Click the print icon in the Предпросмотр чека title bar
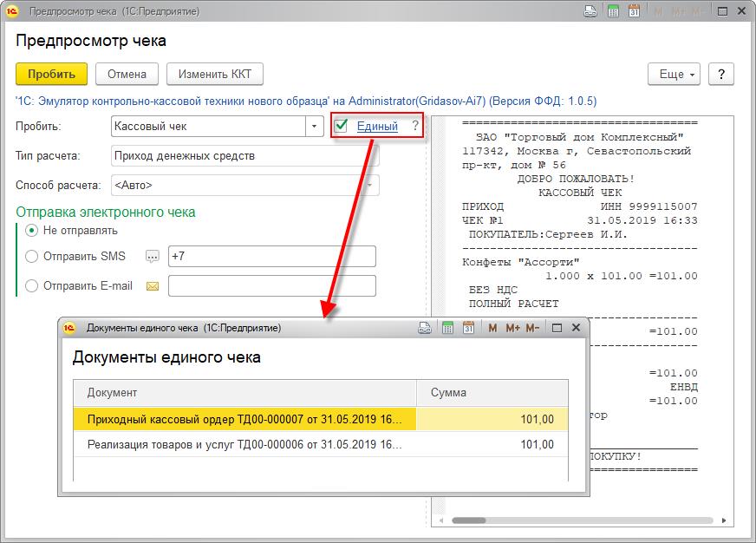 590,11
